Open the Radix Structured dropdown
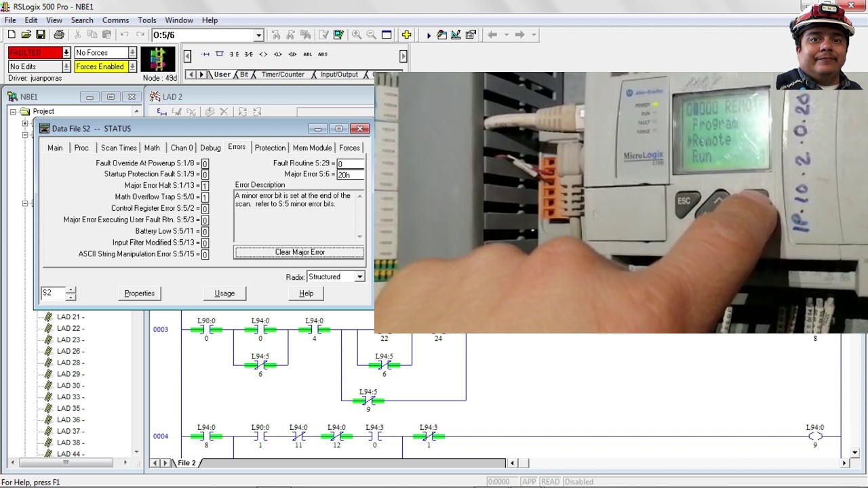 360,277
